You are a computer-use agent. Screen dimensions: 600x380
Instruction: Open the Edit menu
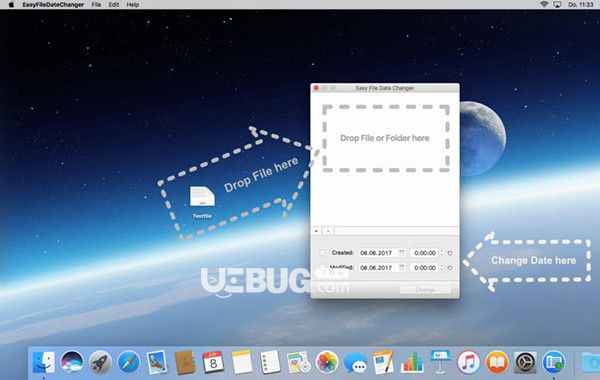[x=114, y=5]
